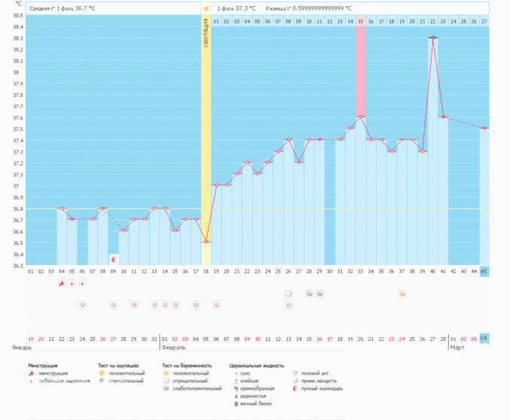Click the positive ovulation test legend icon
The width and height of the screenshot is (510, 420).
(x=101, y=373)
